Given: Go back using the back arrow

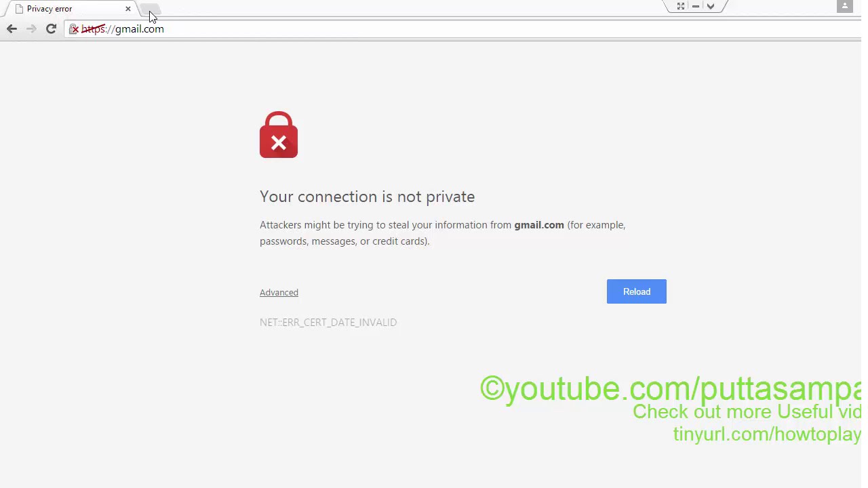Looking at the screenshot, I should click(12, 28).
